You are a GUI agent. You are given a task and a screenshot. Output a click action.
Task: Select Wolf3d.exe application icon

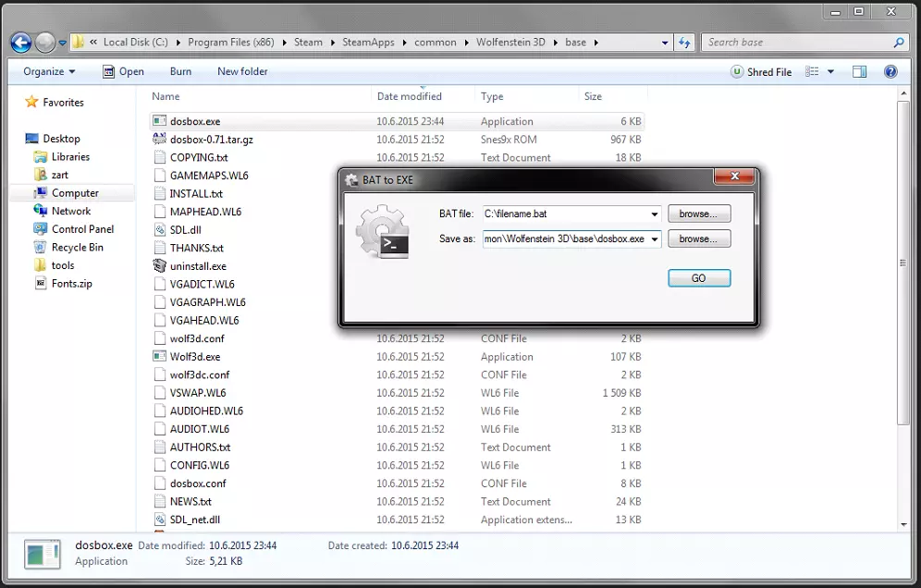[159, 357]
